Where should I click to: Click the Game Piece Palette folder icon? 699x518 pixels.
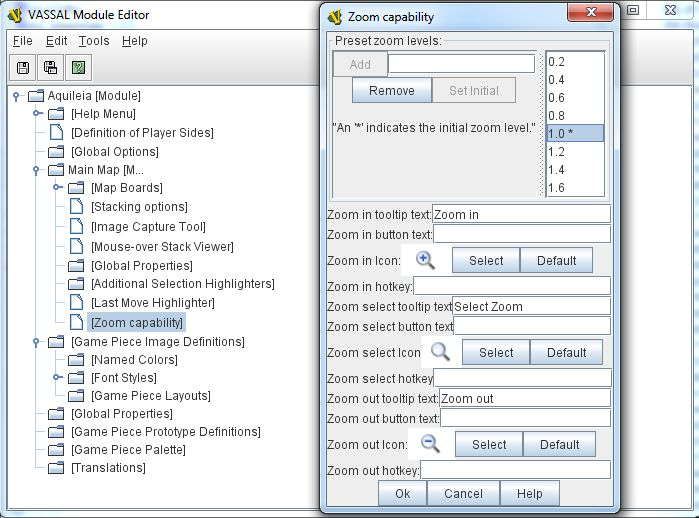56,450
